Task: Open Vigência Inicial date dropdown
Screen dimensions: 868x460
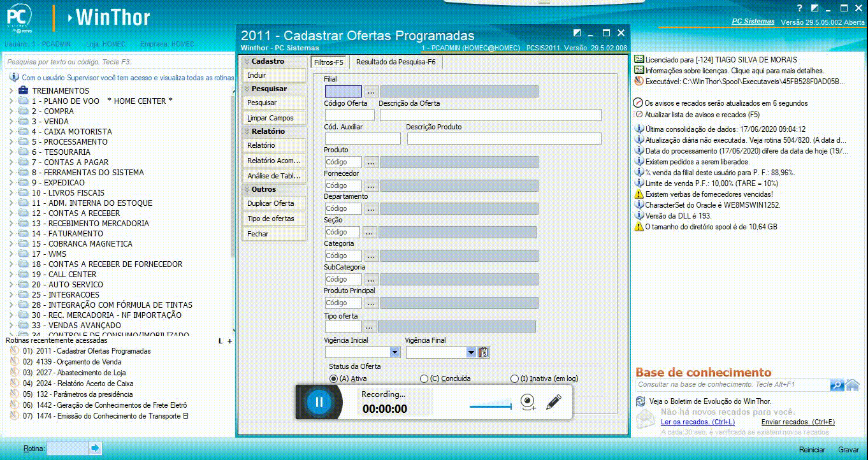Action: (x=394, y=352)
